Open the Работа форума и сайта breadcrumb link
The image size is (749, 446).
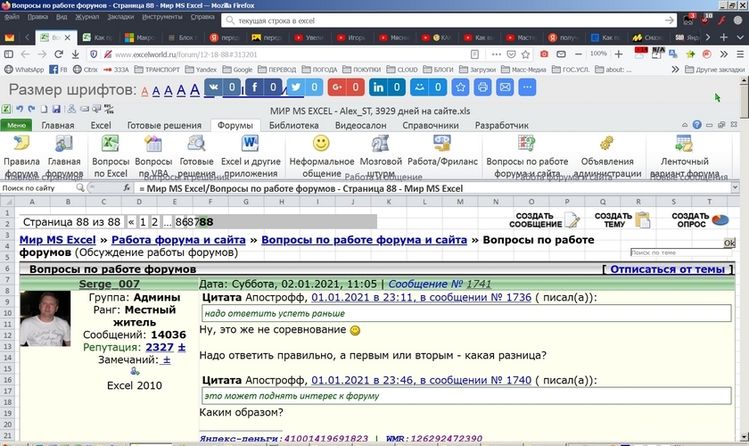(x=178, y=240)
